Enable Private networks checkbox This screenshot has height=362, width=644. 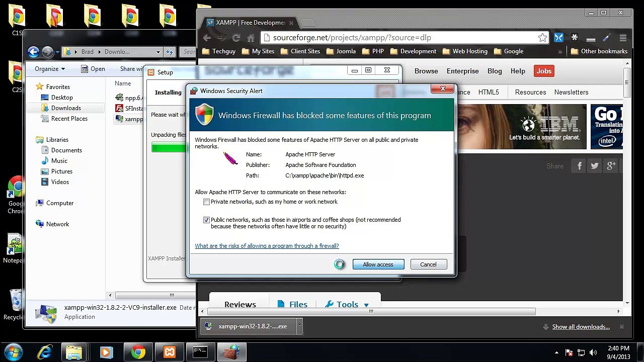pos(206,202)
